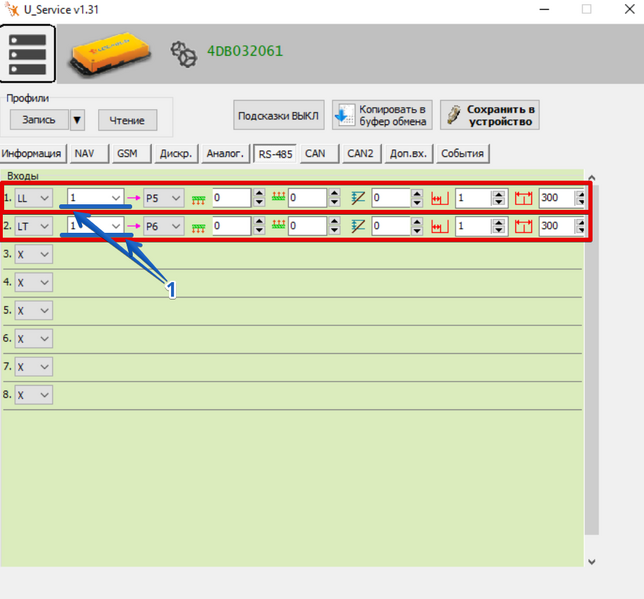This screenshot has width=644, height=599.
Task: Open the P5 parameter dropdown
Action: [x=163, y=198]
